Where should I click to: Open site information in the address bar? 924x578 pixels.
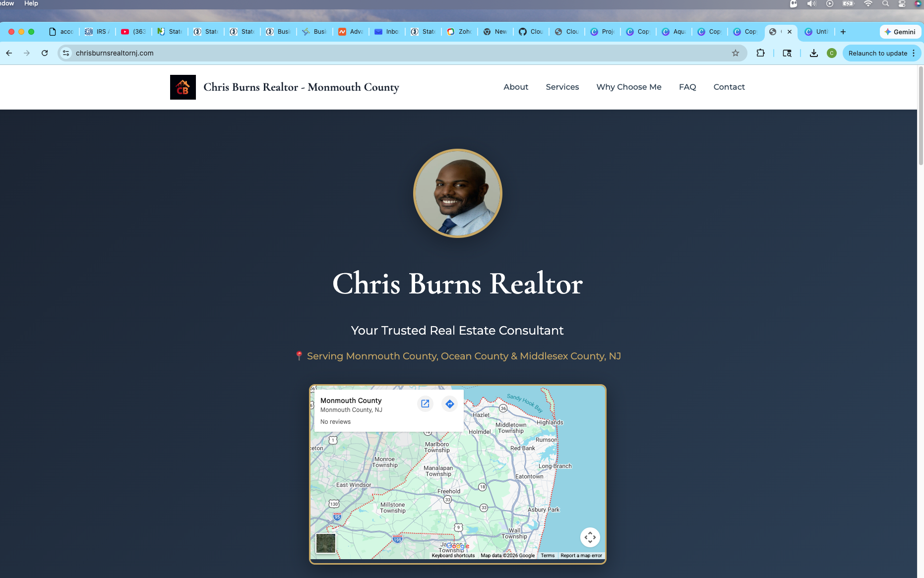(x=66, y=53)
